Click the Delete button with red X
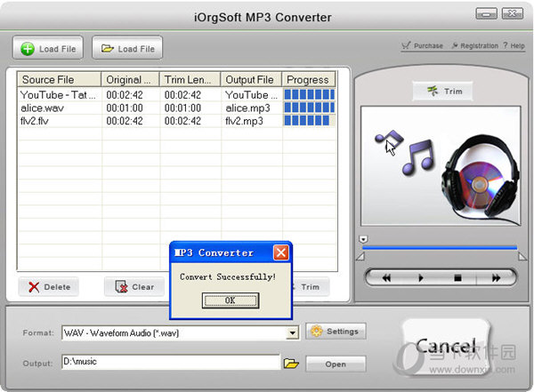Image resolution: width=534 pixels, height=392 pixels. point(49,287)
